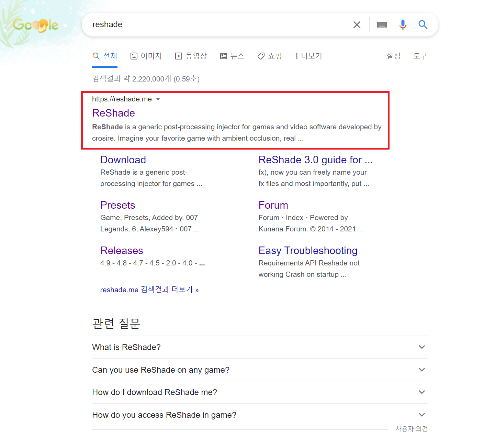
Task: Click the Releases version list 4.9 - 4.8 text
Action: pyautogui.click(x=153, y=263)
